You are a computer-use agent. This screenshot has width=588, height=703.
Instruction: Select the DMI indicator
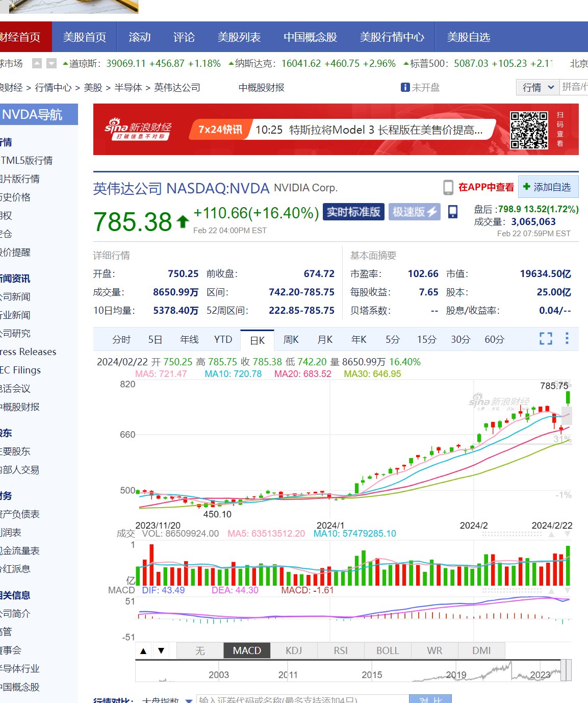[481, 650]
